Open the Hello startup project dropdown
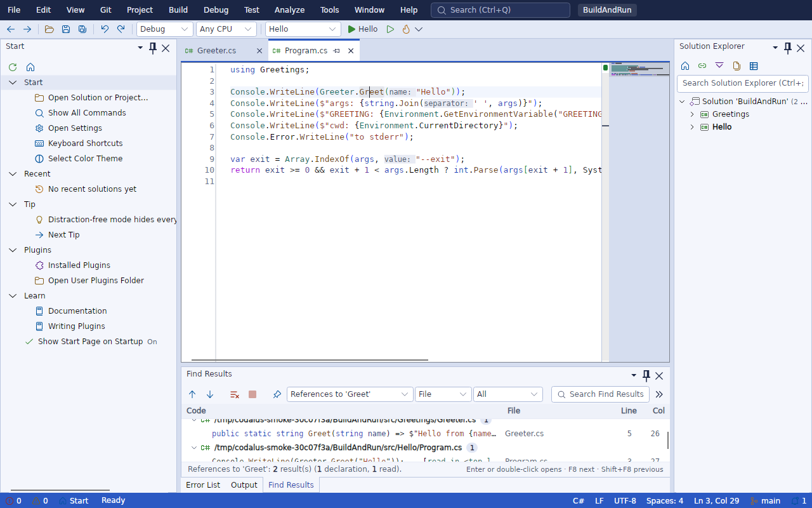812x508 pixels. pos(303,29)
